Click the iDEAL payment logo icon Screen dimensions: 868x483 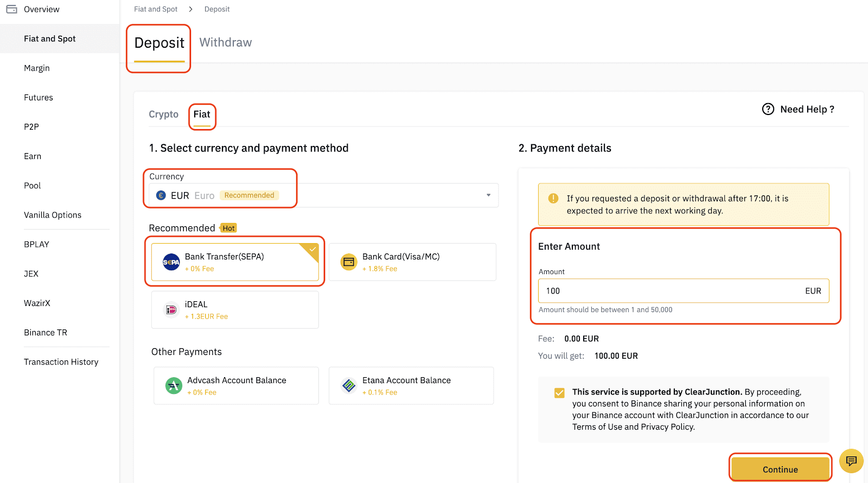pyautogui.click(x=171, y=310)
